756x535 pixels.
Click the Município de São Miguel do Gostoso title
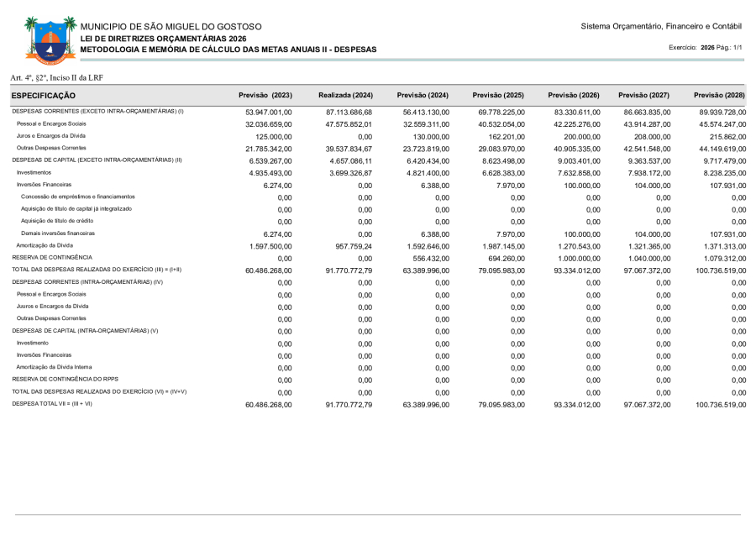tap(171, 27)
